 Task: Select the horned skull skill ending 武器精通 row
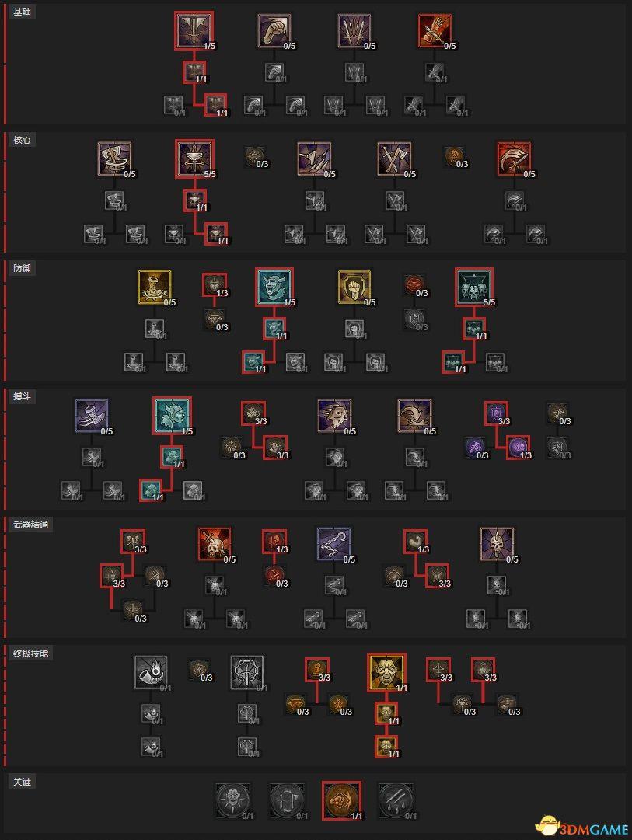497,544
